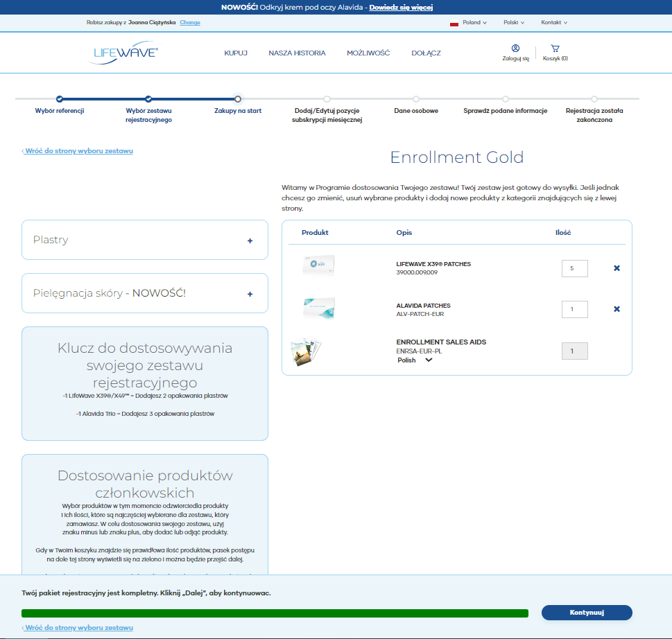Expand Pielęgnacja skóry category with the plus
Image resolution: width=672 pixels, height=639 pixels.
coord(250,294)
